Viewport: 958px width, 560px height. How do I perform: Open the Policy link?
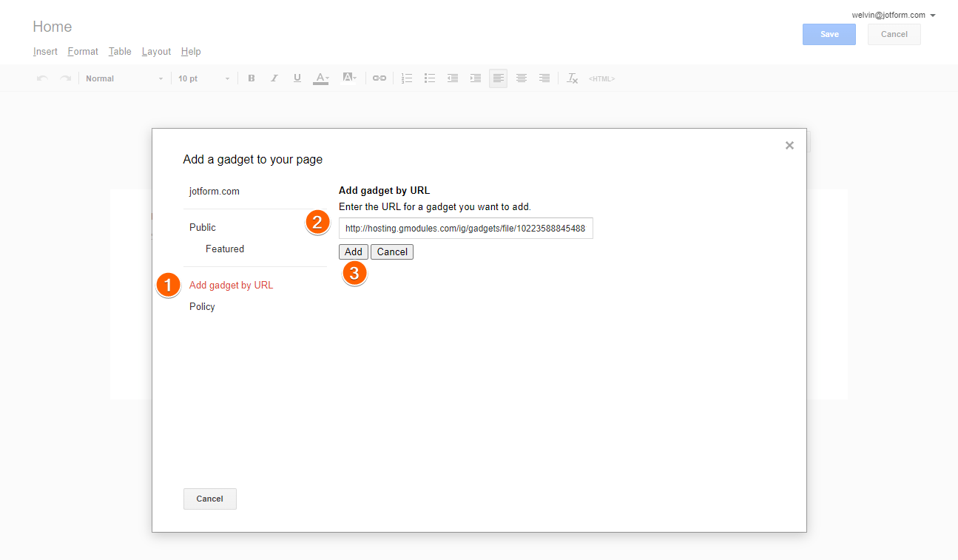click(x=202, y=306)
